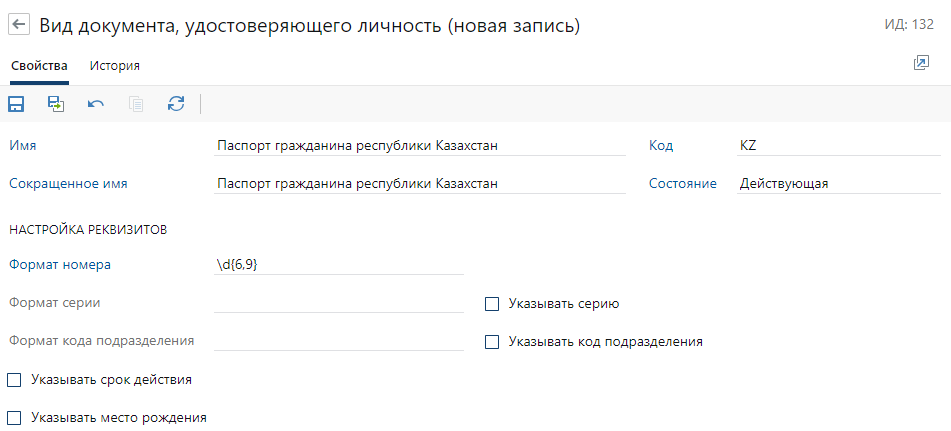Switch to the История tab

[x=115, y=66]
